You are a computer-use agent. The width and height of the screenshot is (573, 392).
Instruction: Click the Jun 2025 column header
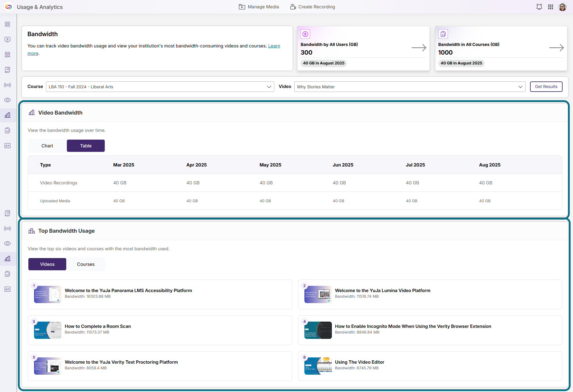[x=343, y=165]
